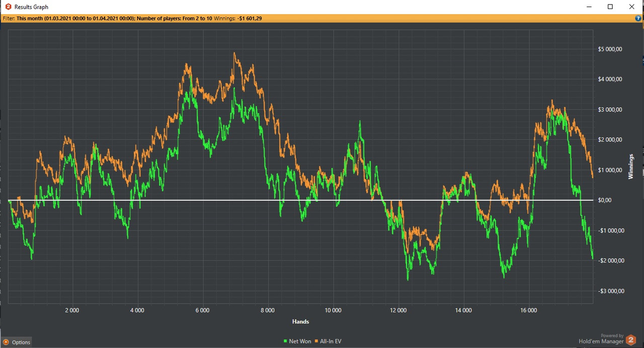The width and height of the screenshot is (644, 348).
Task: Open the Options panel
Action: tap(17, 342)
